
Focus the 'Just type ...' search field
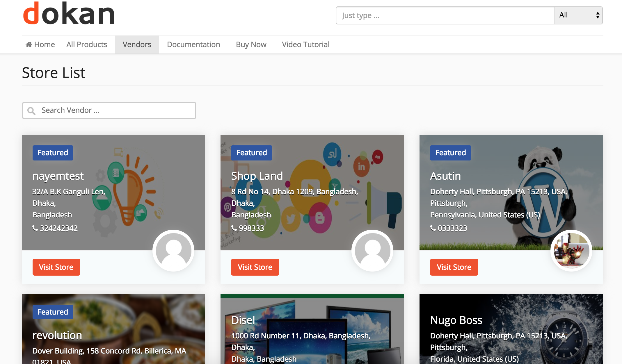(x=445, y=15)
